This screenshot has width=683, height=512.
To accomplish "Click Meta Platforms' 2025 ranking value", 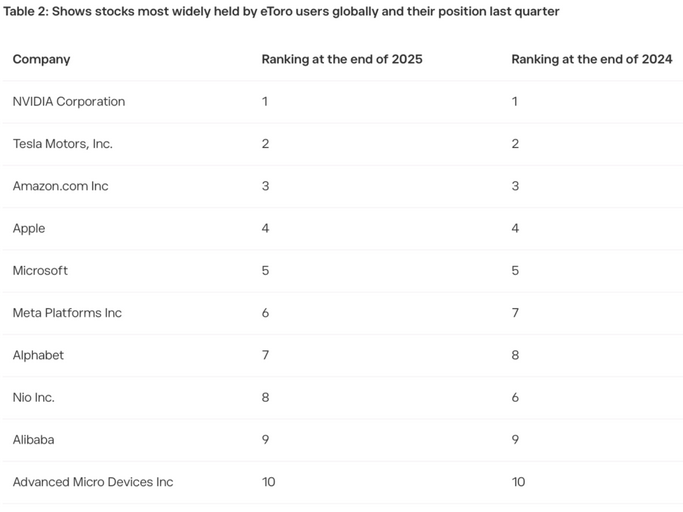I will pos(266,313).
